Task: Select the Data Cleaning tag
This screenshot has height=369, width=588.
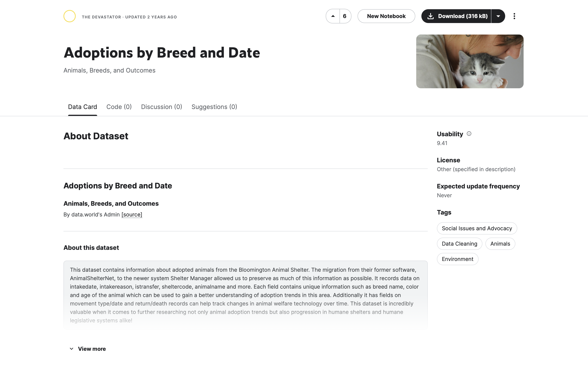Action: 459,244
